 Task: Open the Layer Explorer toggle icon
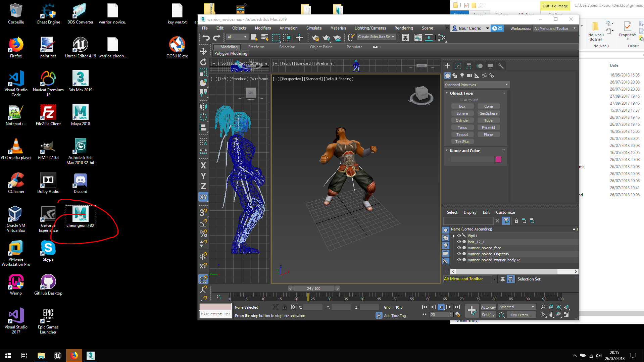(x=405, y=38)
